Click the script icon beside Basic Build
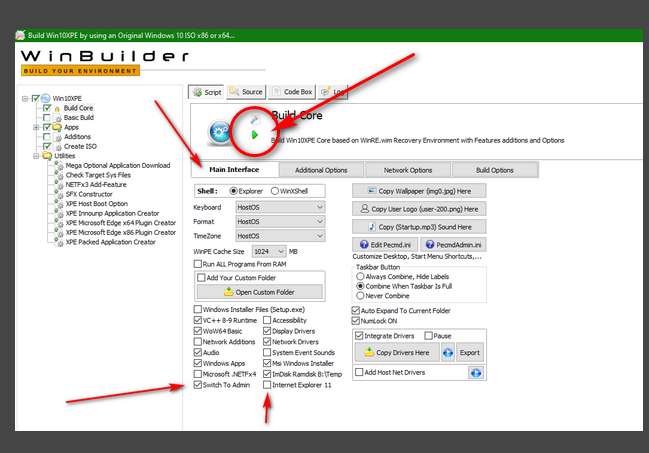Image resolution: width=649 pixels, height=453 pixels. (x=58, y=118)
